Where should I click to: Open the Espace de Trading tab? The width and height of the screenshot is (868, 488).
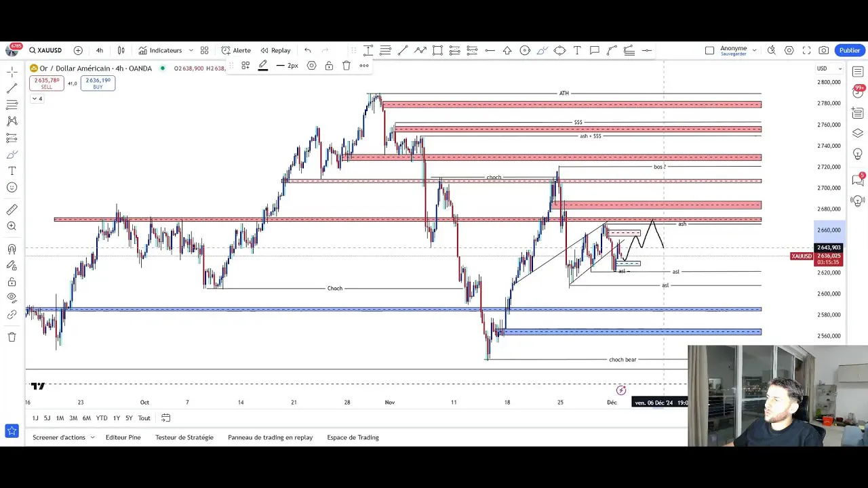(x=353, y=437)
